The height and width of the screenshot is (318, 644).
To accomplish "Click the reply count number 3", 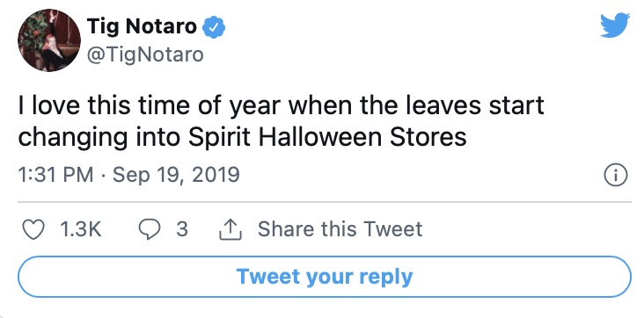I will click(x=182, y=229).
